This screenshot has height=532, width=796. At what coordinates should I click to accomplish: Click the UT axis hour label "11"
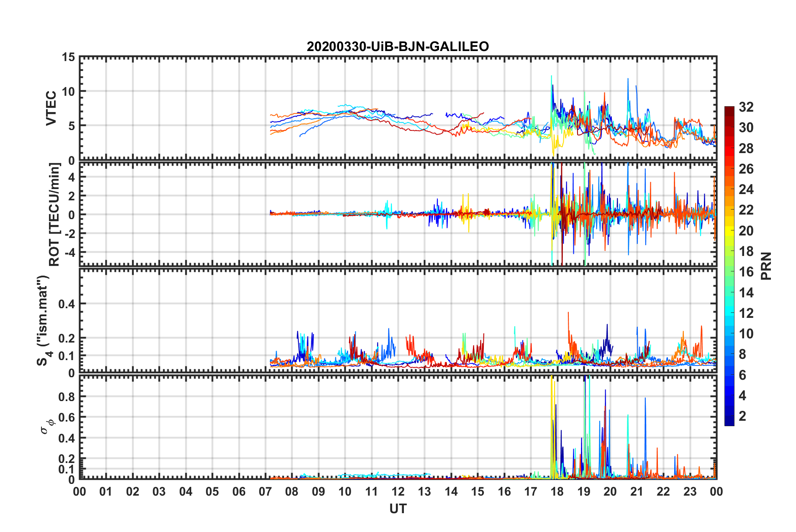pos(372,491)
